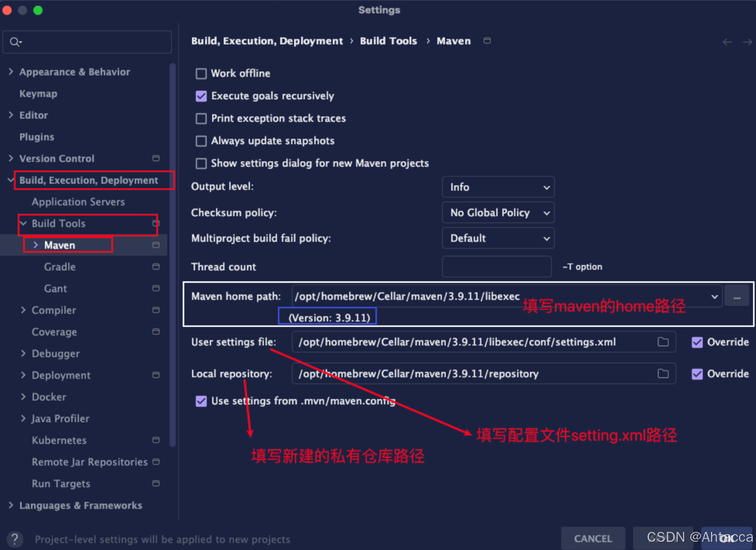Click the ellipsis browse button for Maven home
Screen dimensions: 756x550
(x=737, y=297)
